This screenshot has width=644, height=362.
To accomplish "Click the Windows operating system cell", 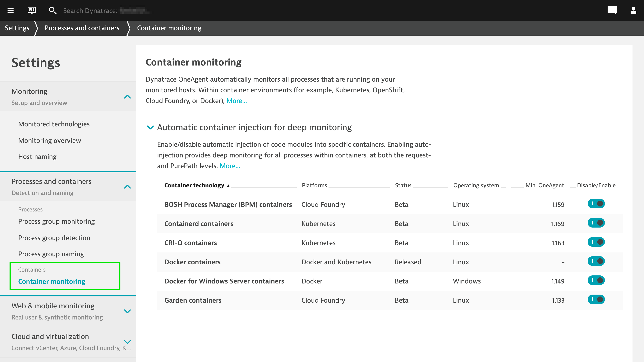I will coord(467,281).
